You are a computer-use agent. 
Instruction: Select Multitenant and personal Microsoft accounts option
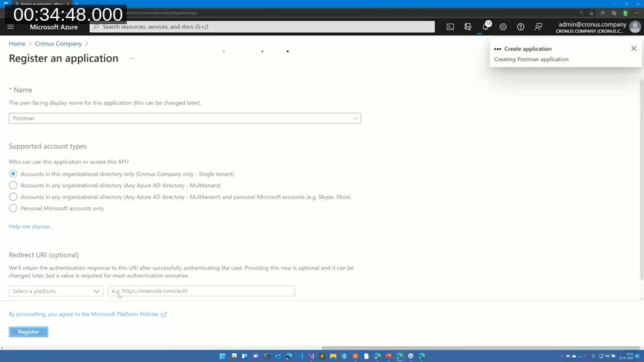[x=13, y=197]
